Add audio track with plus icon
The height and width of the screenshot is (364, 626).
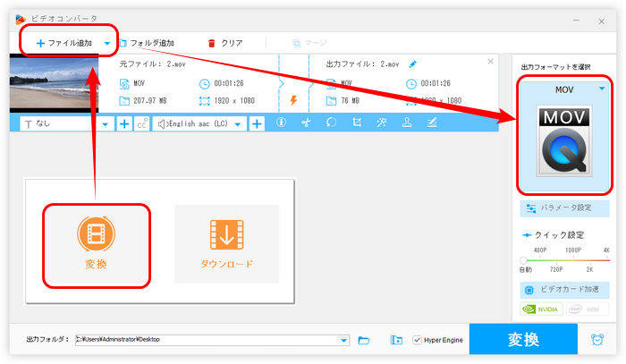tap(257, 124)
